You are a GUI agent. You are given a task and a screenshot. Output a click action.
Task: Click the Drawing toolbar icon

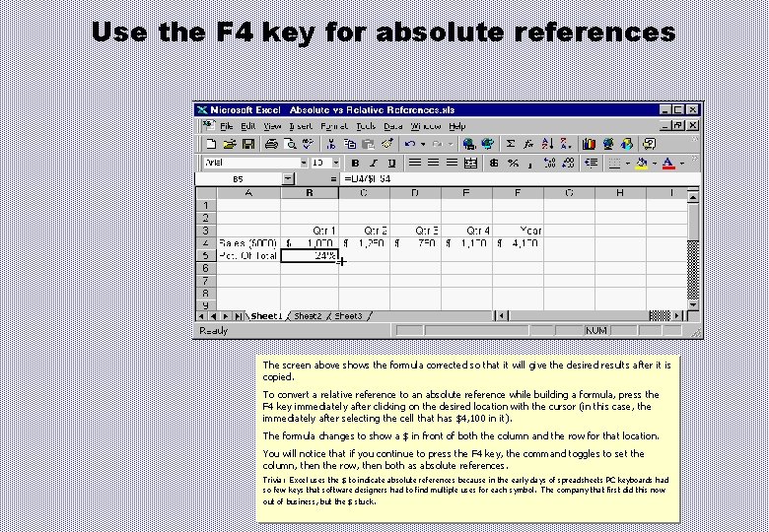click(x=627, y=144)
